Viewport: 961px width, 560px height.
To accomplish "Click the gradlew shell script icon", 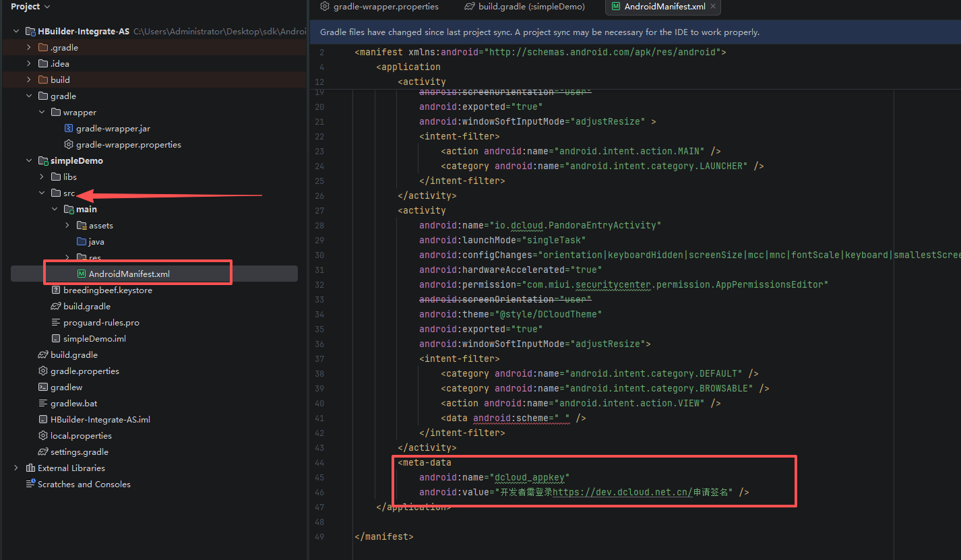I will 43,387.
